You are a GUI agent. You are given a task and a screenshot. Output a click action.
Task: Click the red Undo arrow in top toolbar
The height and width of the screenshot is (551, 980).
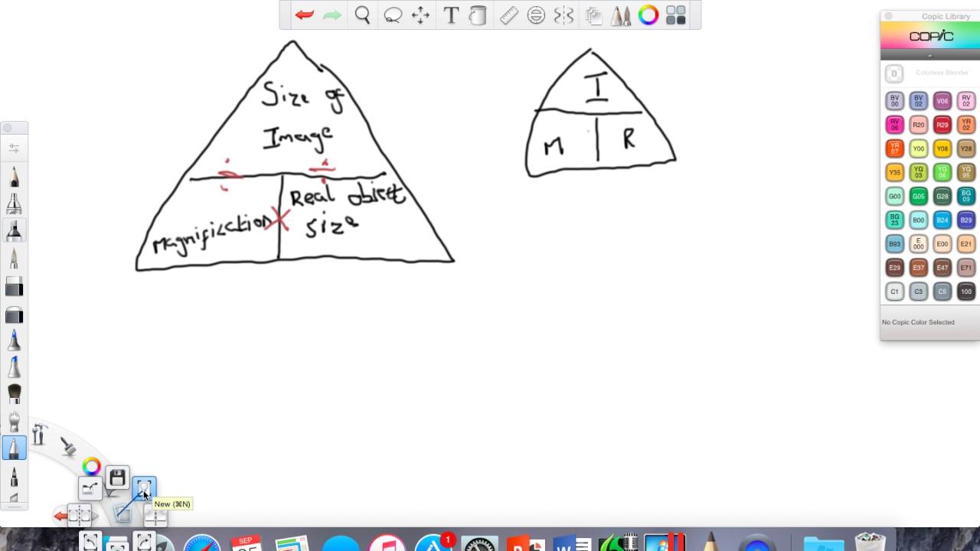click(x=305, y=15)
